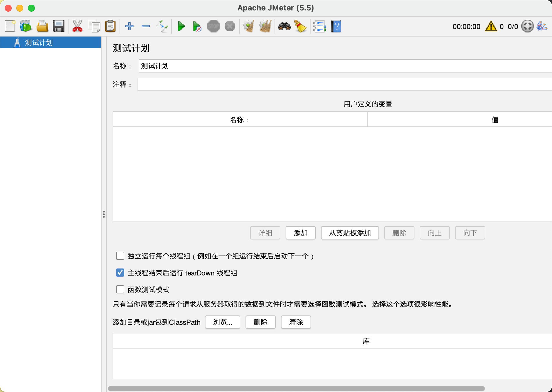552x392 pixels.
Task: Click the Save floppy disk icon
Action: pyautogui.click(x=58, y=26)
